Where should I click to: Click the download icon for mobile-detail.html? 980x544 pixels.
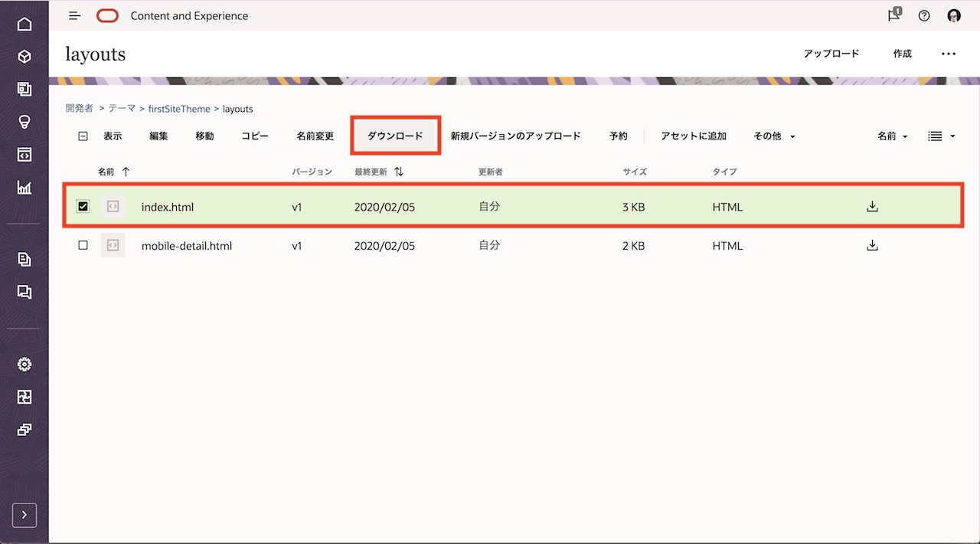tap(872, 246)
